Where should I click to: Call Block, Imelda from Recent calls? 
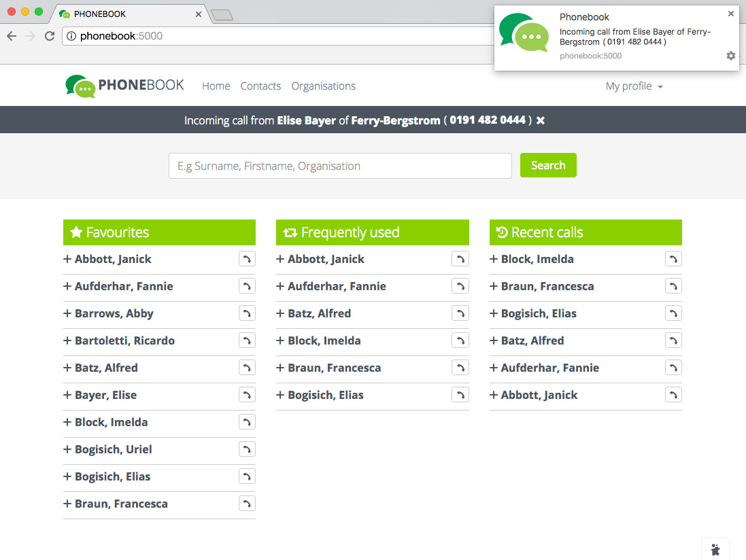673,259
